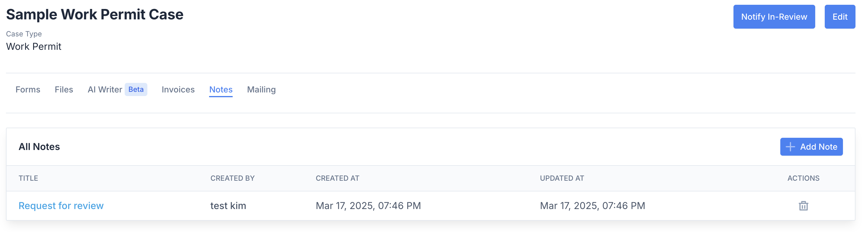Add a new note with Add Note

pos(811,147)
